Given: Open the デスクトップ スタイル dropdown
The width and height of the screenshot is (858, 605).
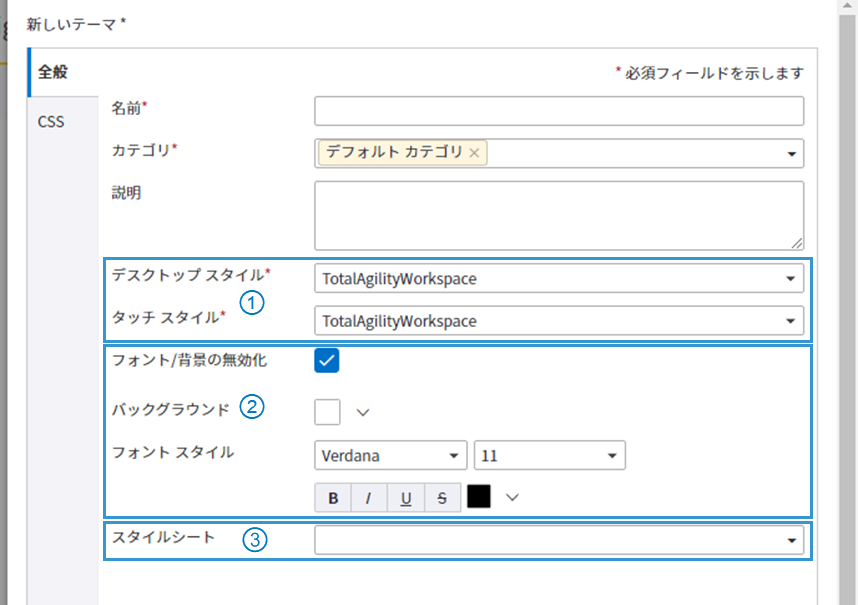Looking at the screenshot, I should (558, 279).
